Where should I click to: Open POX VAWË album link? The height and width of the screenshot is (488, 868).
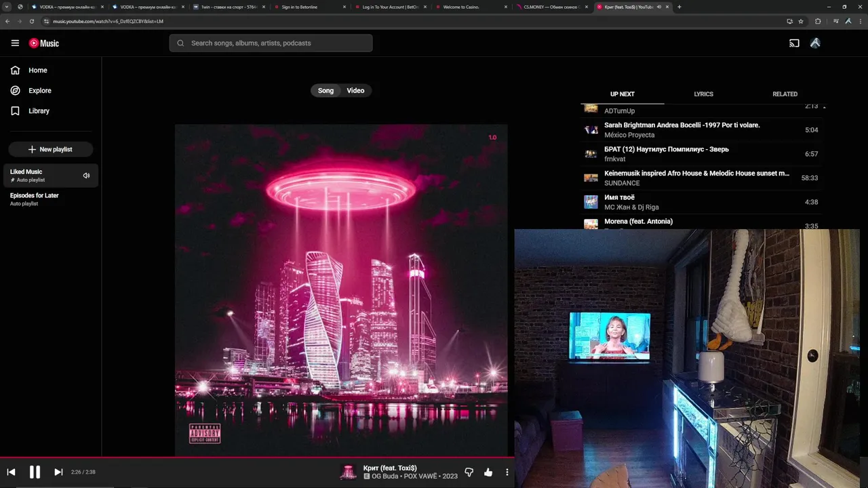pos(422,476)
